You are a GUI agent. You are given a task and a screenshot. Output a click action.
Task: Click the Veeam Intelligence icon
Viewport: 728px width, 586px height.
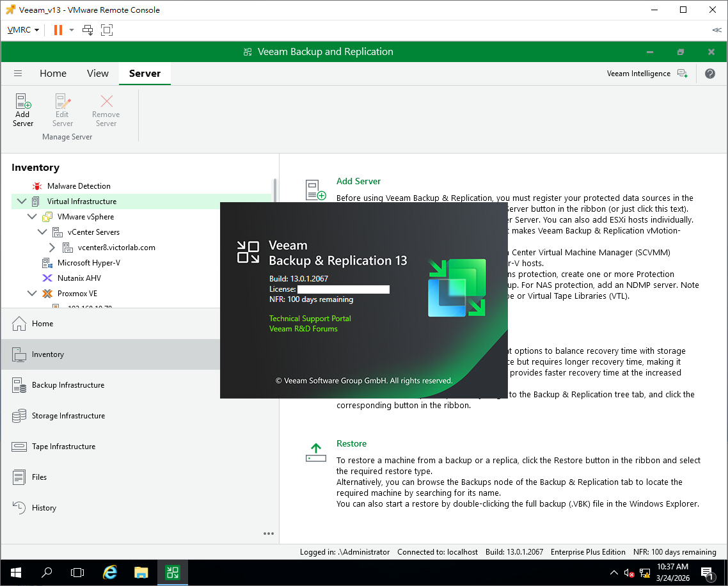683,74
